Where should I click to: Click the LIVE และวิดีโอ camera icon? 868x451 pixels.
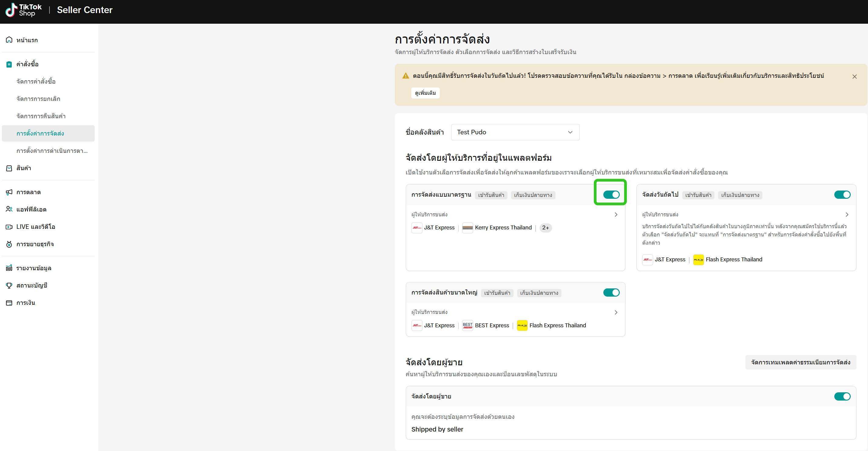pyautogui.click(x=9, y=227)
